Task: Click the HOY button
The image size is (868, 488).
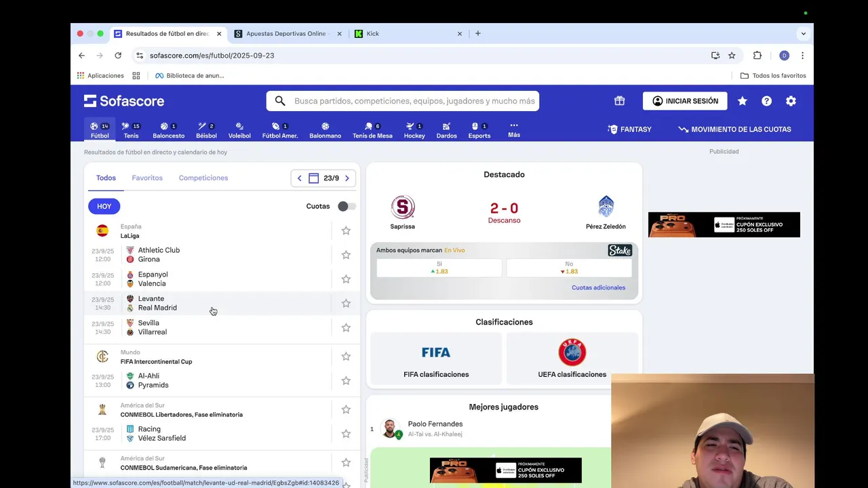Action: [104, 206]
